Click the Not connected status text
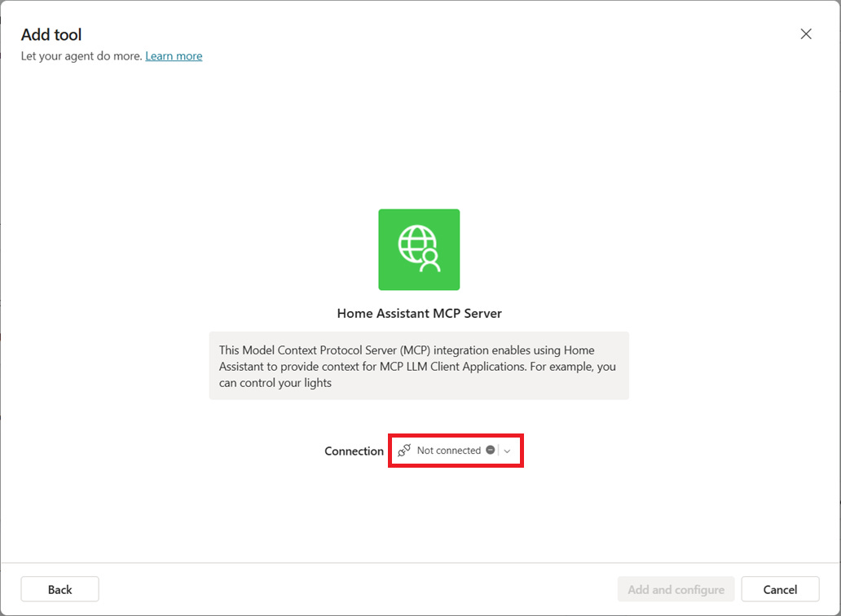This screenshot has width=841, height=616. [x=449, y=451]
